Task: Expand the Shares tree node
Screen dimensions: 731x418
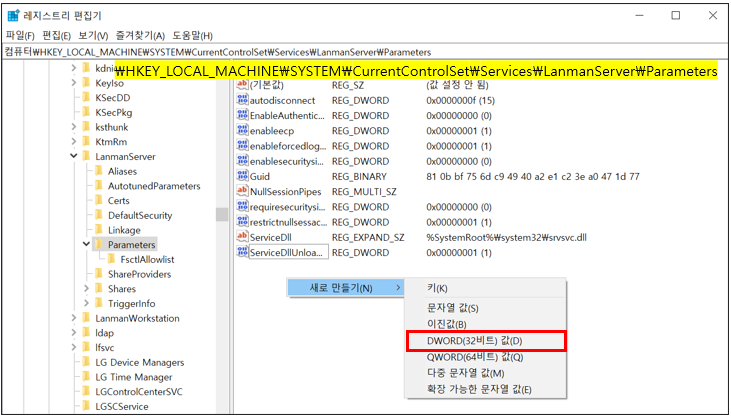Action: 86,288
